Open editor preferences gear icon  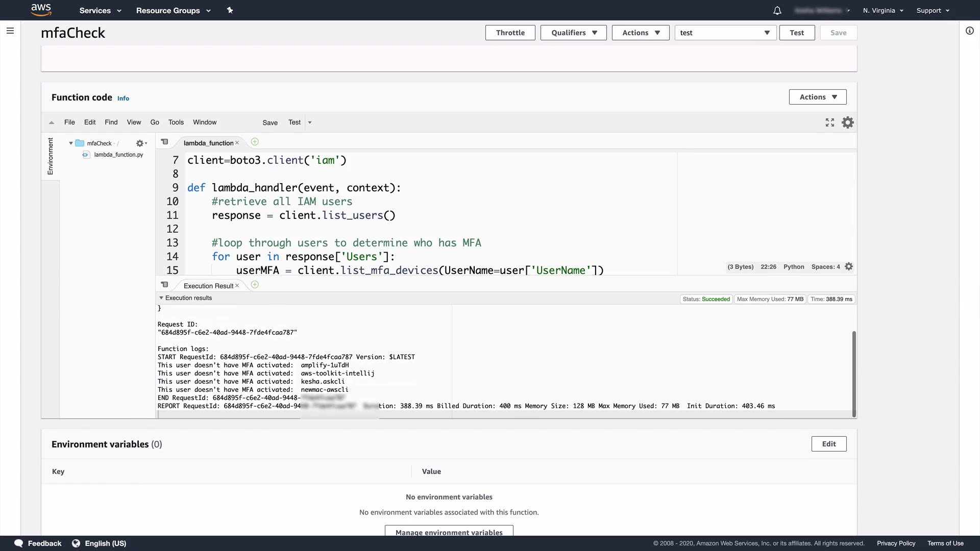[847, 122]
